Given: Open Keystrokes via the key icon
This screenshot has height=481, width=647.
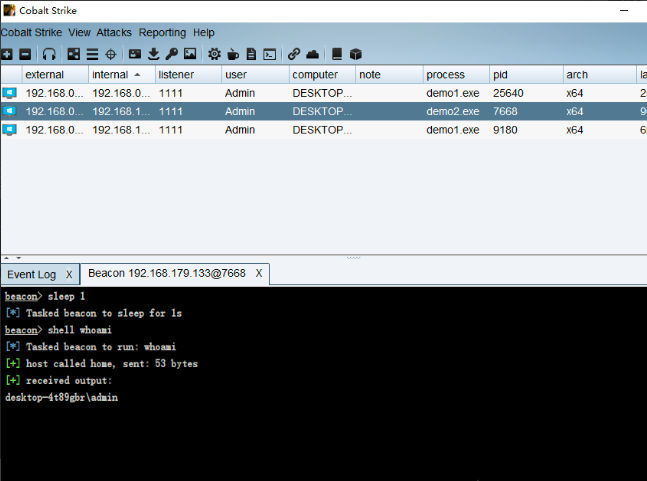Looking at the screenshot, I should (x=172, y=54).
